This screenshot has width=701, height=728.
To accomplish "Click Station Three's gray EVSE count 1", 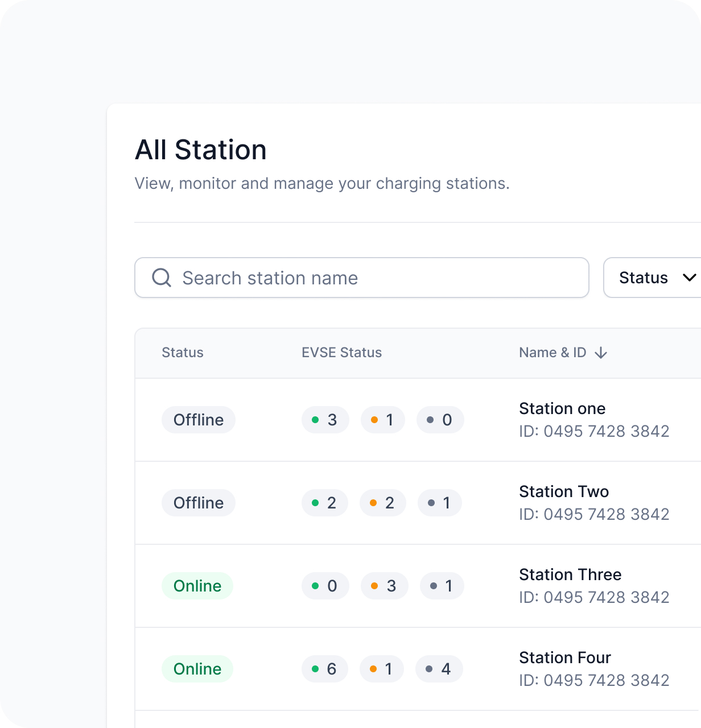I will click(x=442, y=586).
